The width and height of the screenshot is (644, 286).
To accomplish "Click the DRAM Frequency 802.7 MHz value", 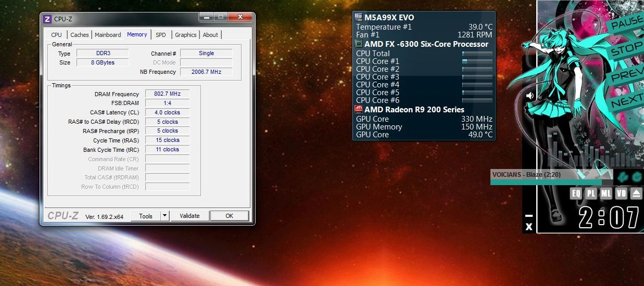I will pyautogui.click(x=167, y=94).
